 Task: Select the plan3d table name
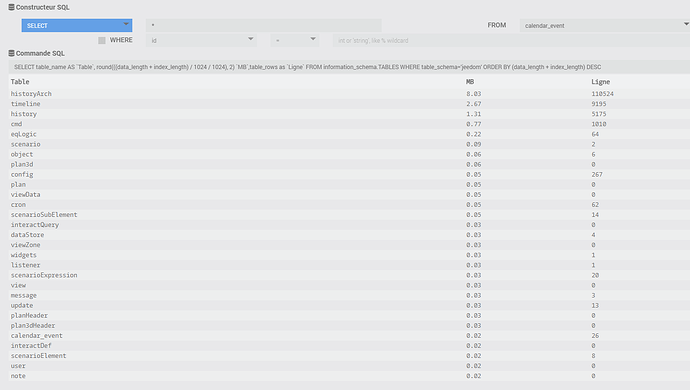(22, 165)
